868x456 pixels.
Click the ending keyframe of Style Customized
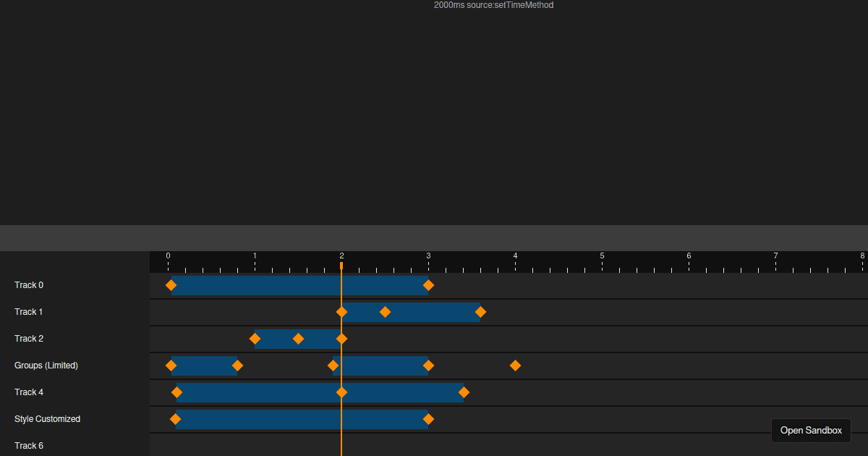pos(428,419)
